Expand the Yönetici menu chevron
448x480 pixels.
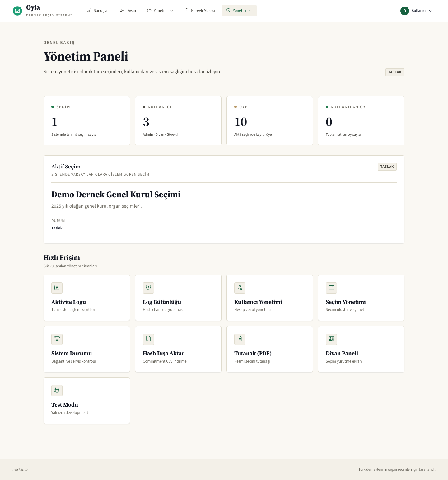[250, 11]
